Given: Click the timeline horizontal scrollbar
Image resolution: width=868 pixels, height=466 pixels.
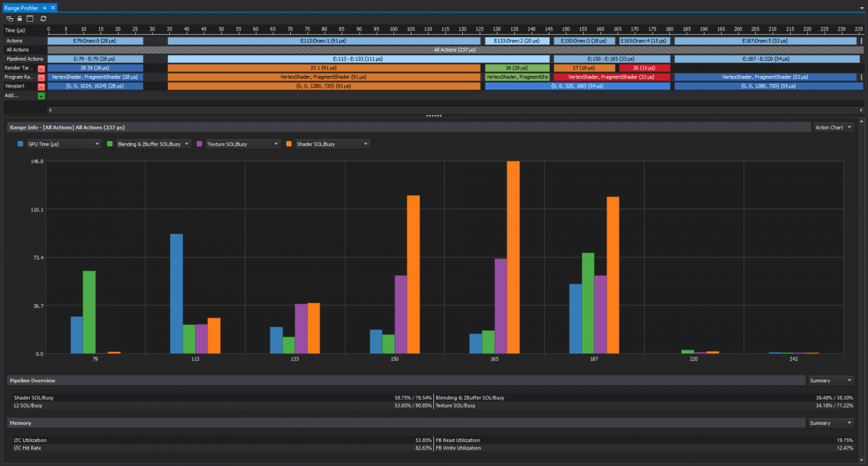Looking at the screenshot, I should [x=454, y=110].
